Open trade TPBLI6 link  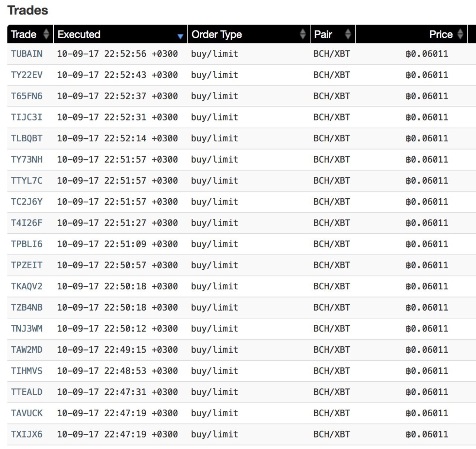(27, 244)
